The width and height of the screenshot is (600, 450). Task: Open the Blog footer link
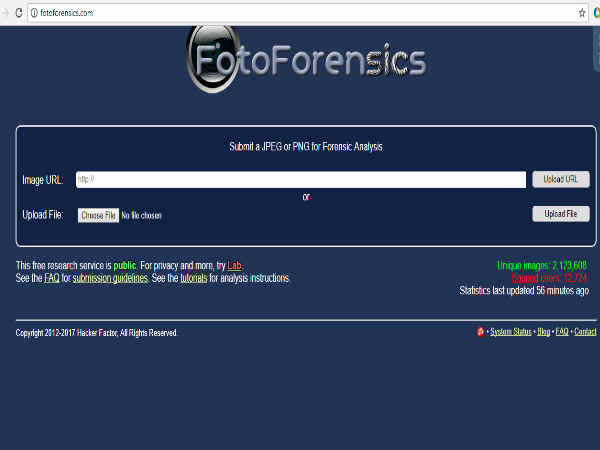pyautogui.click(x=543, y=332)
